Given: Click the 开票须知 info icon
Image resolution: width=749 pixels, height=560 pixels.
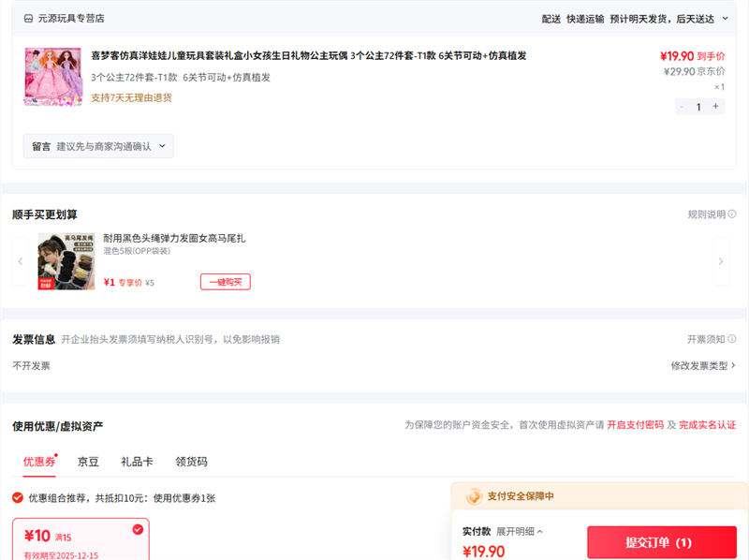Looking at the screenshot, I should tap(731, 339).
